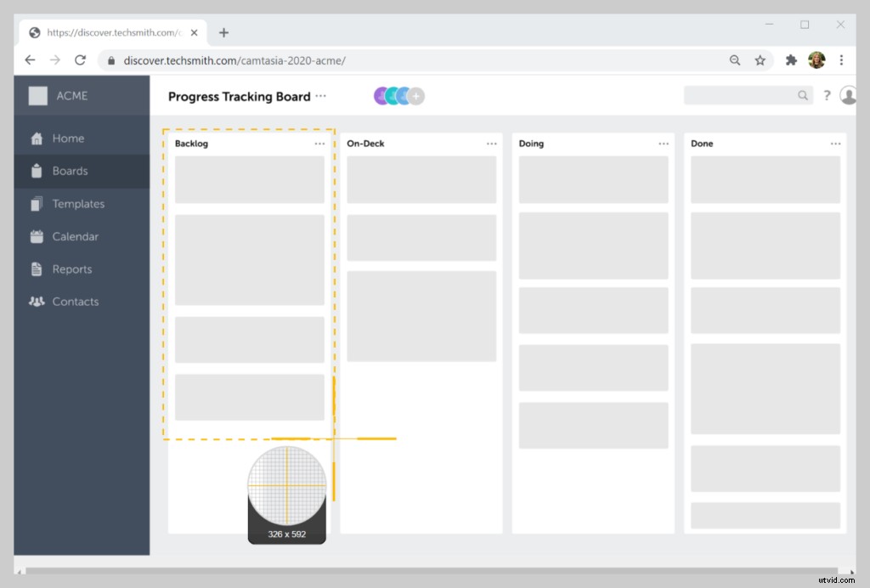Click the user account avatar icon
The height and width of the screenshot is (588, 870).
(x=848, y=96)
